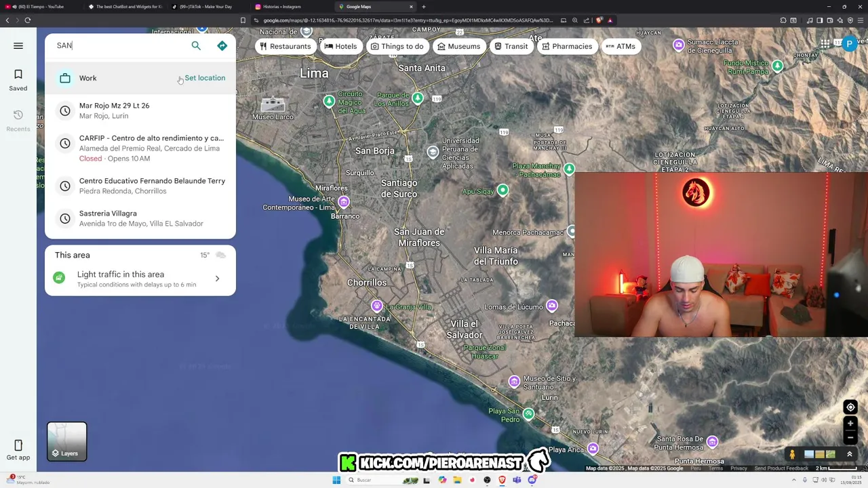The image size is (868, 488).
Task: Click the Plaza Manchay Pachacamac marker
Action: click(569, 168)
